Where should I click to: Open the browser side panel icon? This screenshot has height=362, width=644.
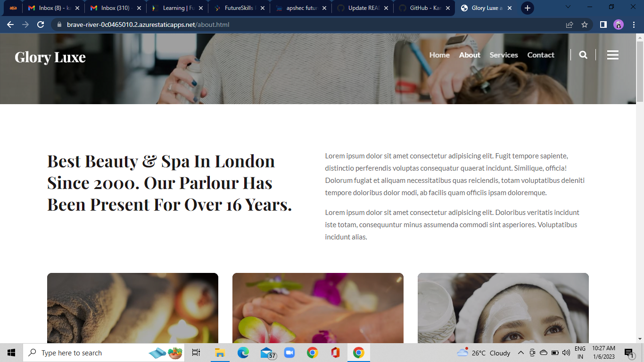point(603,25)
